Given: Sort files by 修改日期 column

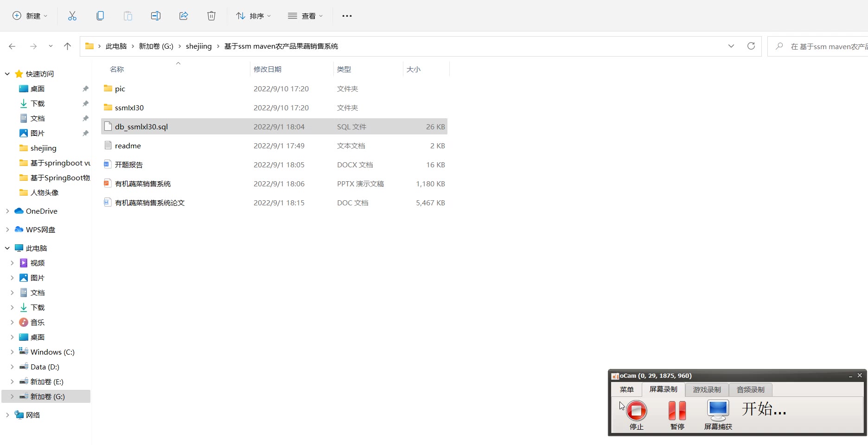Looking at the screenshot, I should [268, 69].
